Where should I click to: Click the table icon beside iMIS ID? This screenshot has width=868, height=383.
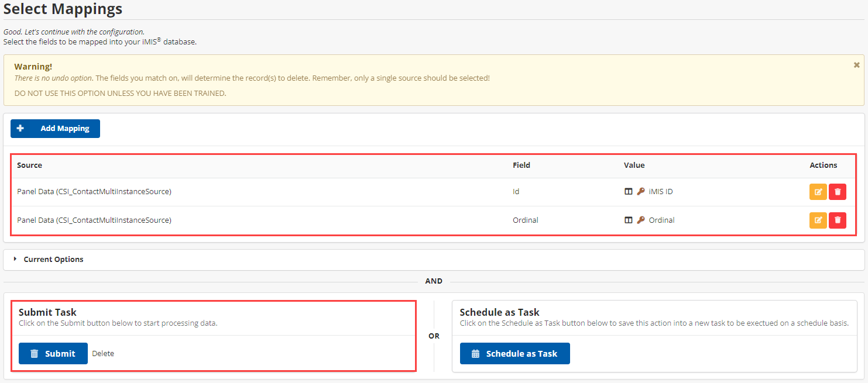[629, 191]
